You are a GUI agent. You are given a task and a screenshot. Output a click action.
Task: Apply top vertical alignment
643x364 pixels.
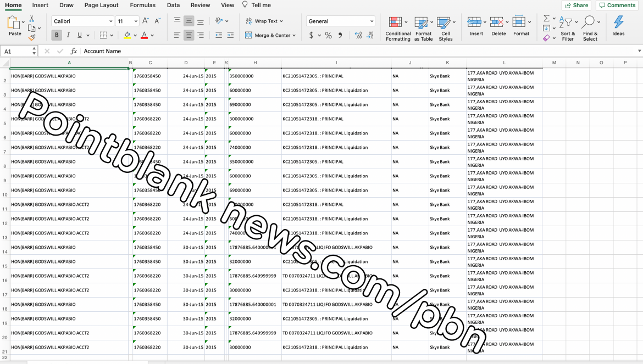177,21
